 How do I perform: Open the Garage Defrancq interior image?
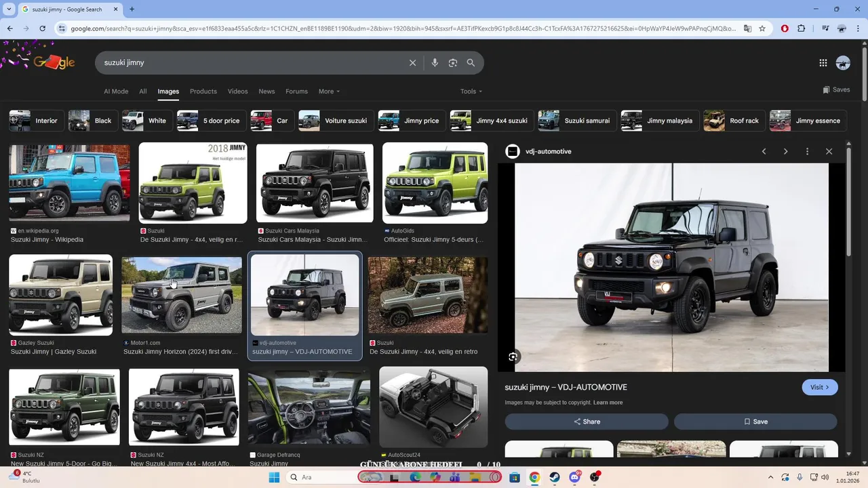pos(309,407)
